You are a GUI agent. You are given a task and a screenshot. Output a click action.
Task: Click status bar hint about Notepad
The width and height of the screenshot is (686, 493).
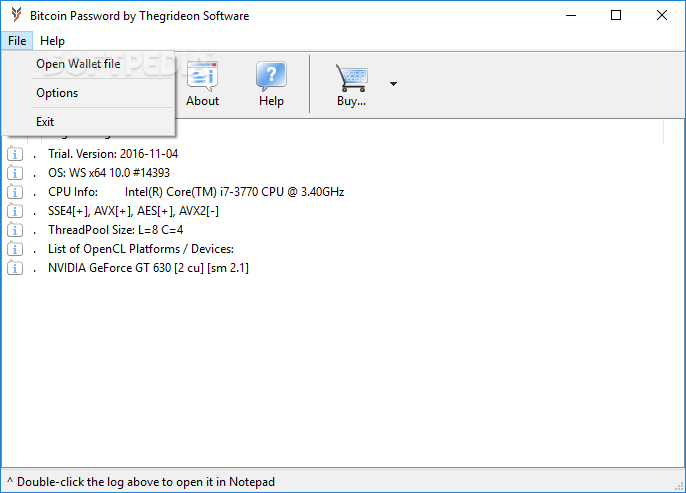coord(141,482)
